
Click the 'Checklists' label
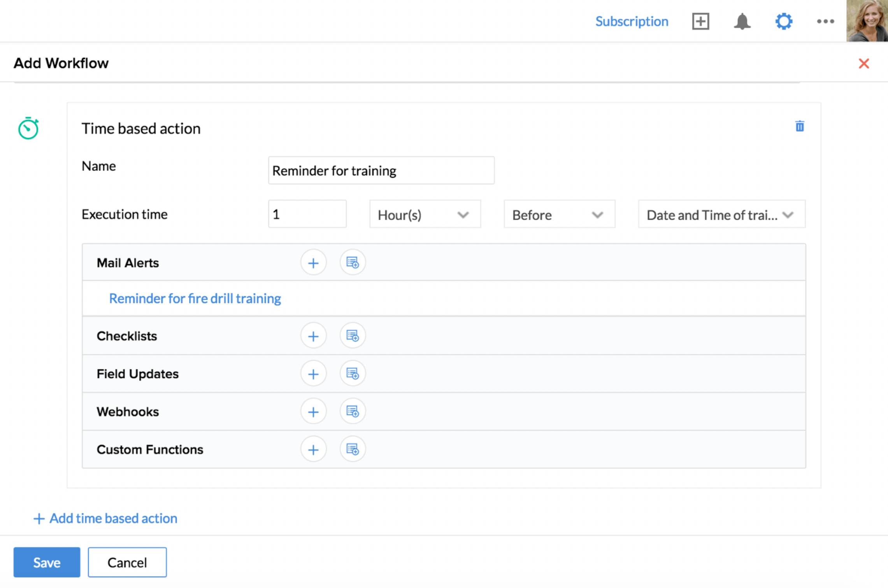[x=127, y=336]
